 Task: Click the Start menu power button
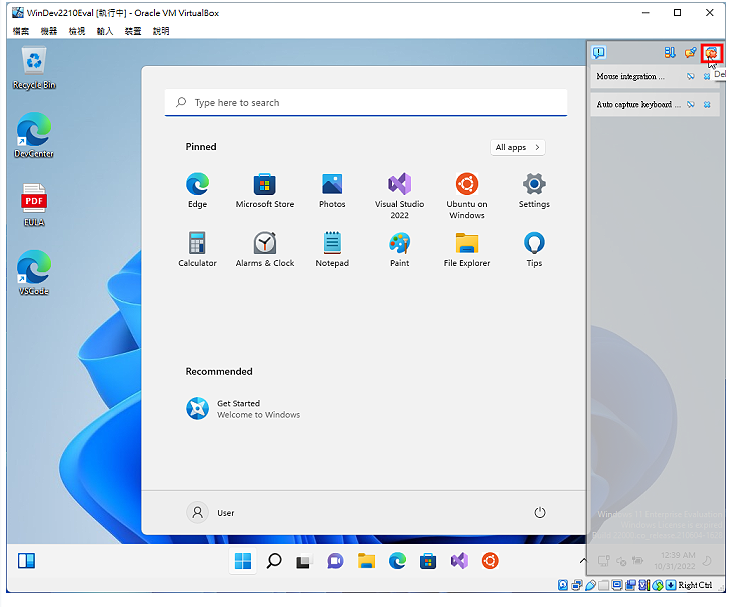(540, 512)
